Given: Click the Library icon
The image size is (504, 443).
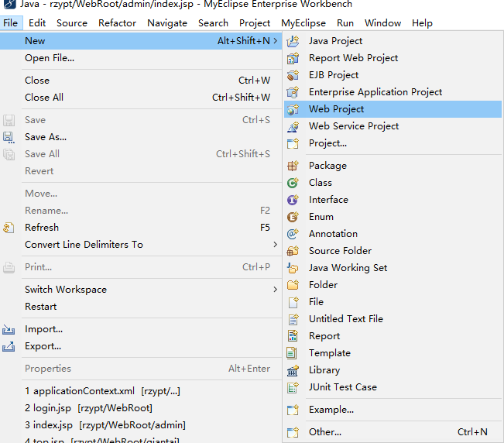Looking at the screenshot, I should tap(293, 370).
